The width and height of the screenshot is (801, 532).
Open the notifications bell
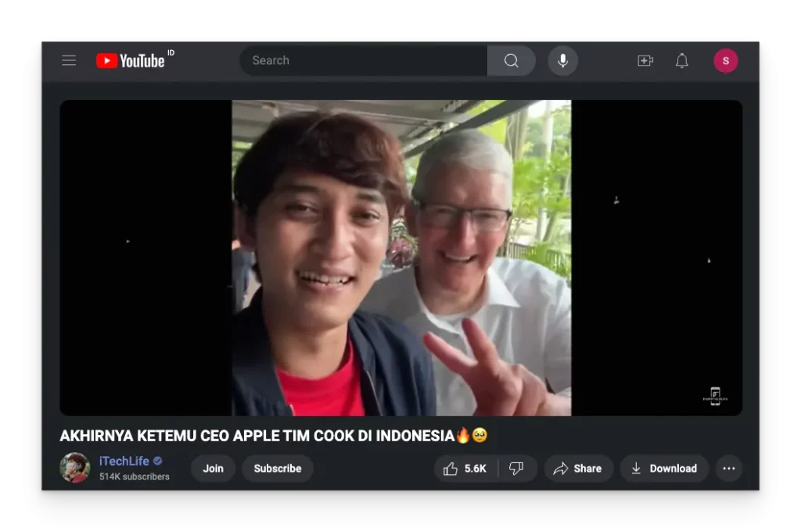pyautogui.click(x=682, y=60)
